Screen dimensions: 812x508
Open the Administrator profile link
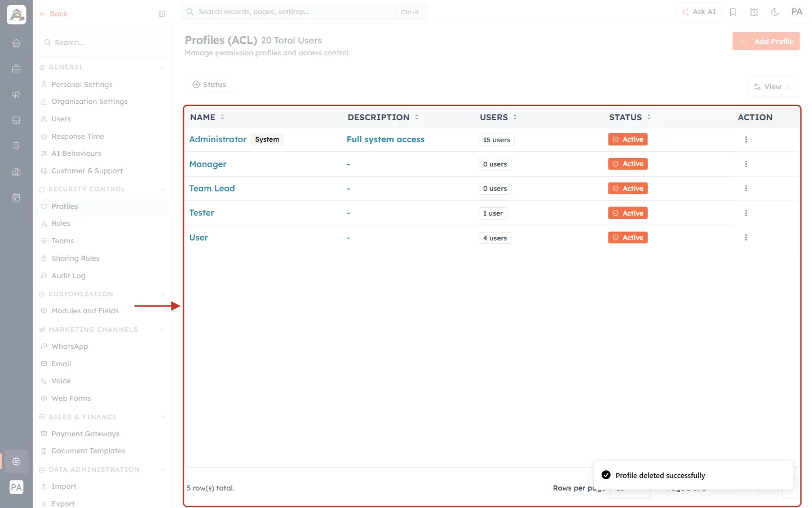pos(218,139)
